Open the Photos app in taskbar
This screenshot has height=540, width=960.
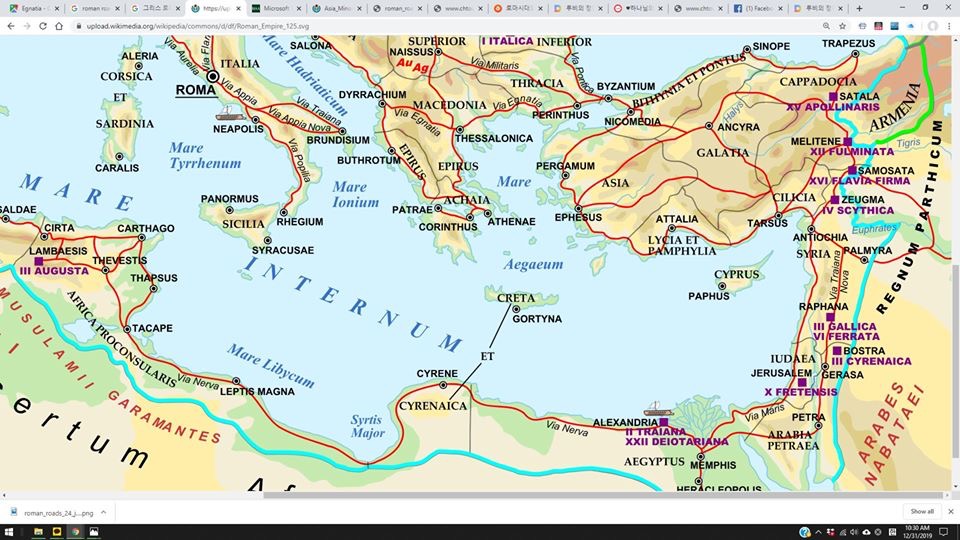94,531
